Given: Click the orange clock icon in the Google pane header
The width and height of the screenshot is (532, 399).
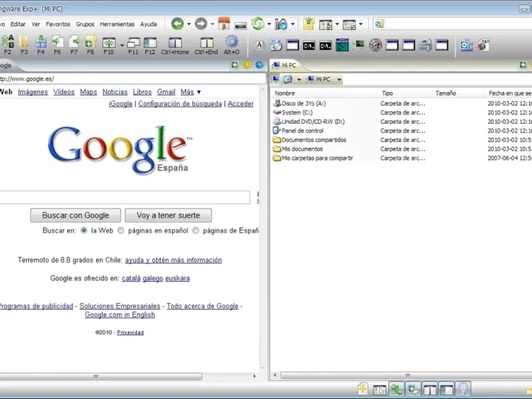Looking at the screenshot, I should coord(247,65).
